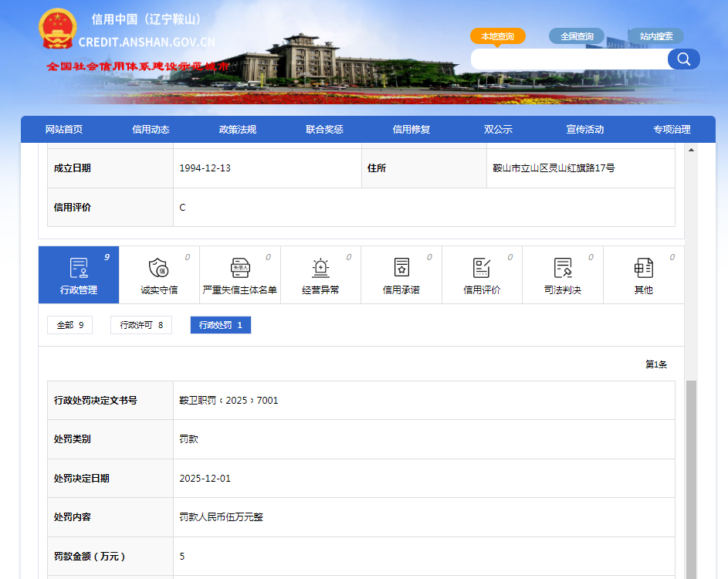Open the 信用承诺 document icon

[401, 268]
